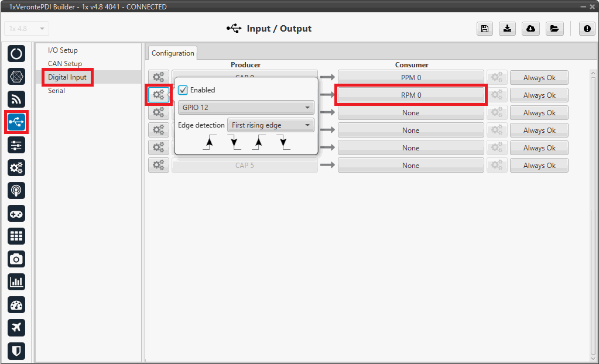Select the last falling edge diagram icon
The width and height of the screenshot is (599, 364).
click(283, 142)
